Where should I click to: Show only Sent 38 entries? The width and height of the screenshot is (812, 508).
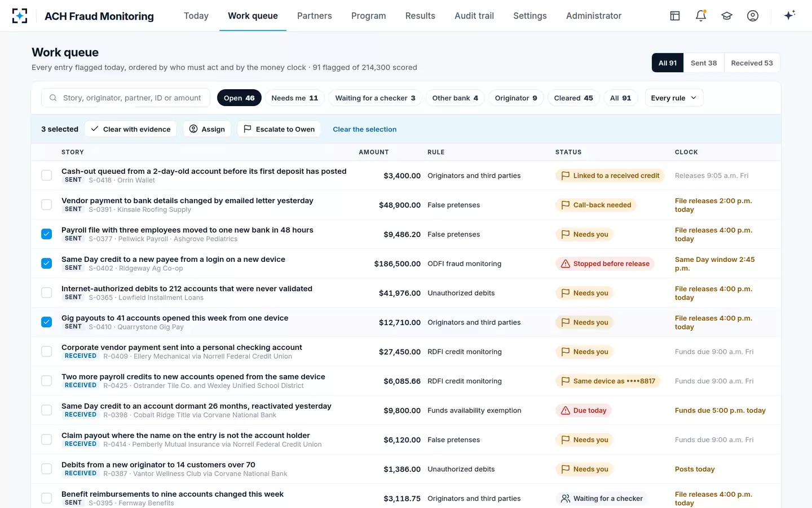(704, 63)
